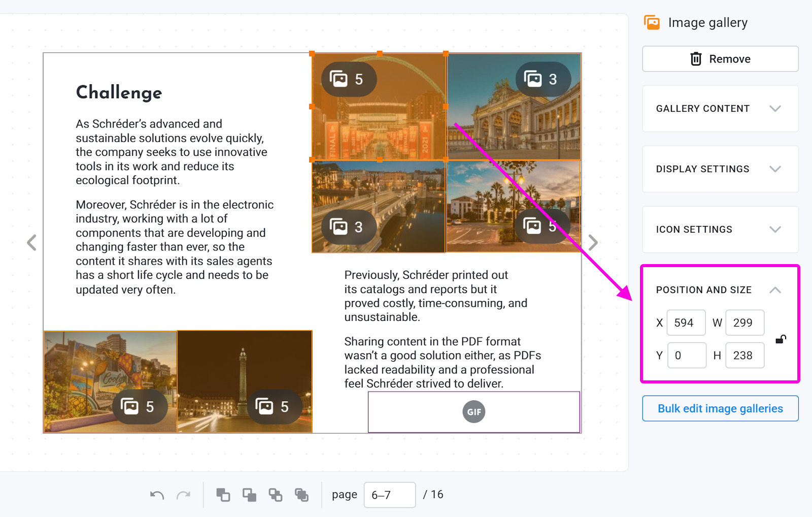Expand the Display Settings section
Image resolution: width=812 pixels, height=517 pixels.
pos(720,169)
